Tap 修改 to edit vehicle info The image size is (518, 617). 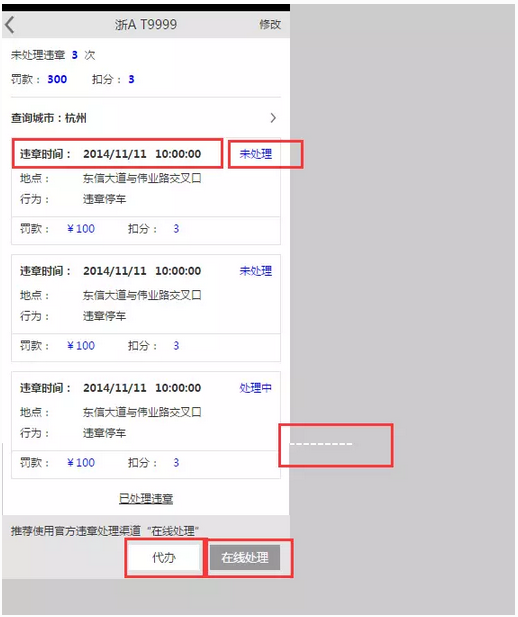click(270, 24)
